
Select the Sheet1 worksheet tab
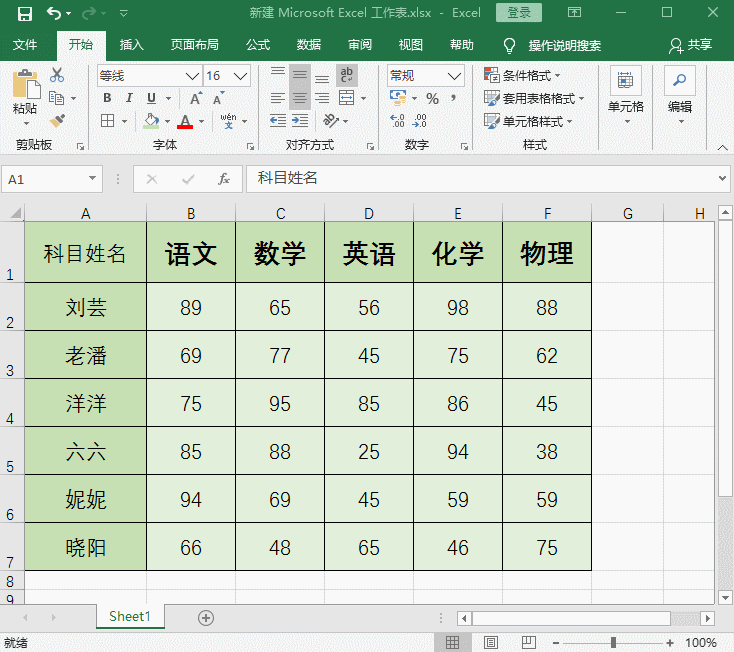click(x=130, y=616)
